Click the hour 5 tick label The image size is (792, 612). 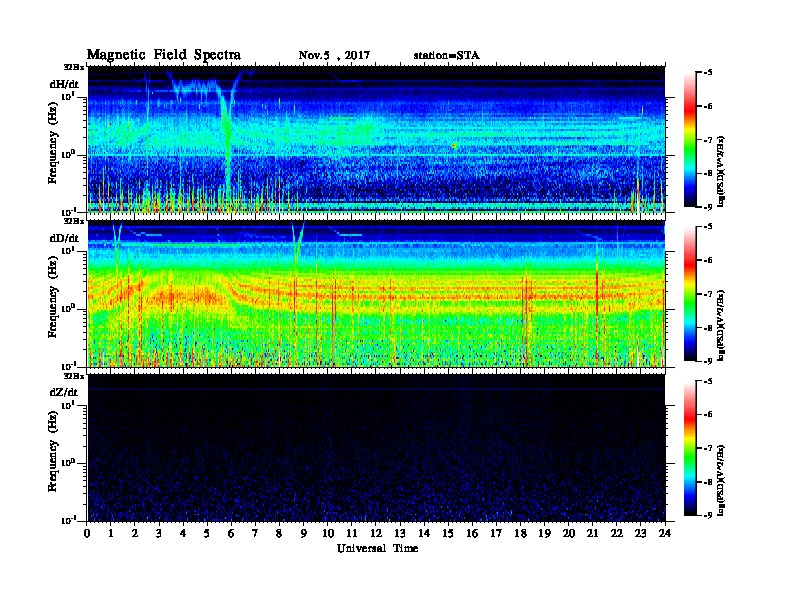207,534
